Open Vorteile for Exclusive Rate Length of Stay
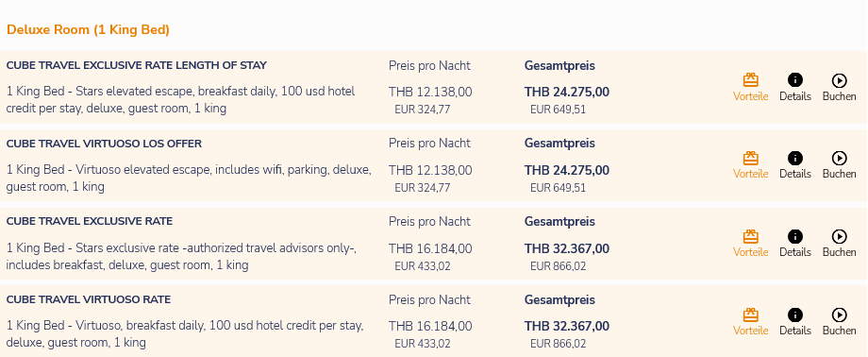This screenshot has height=357, width=868. [x=750, y=87]
